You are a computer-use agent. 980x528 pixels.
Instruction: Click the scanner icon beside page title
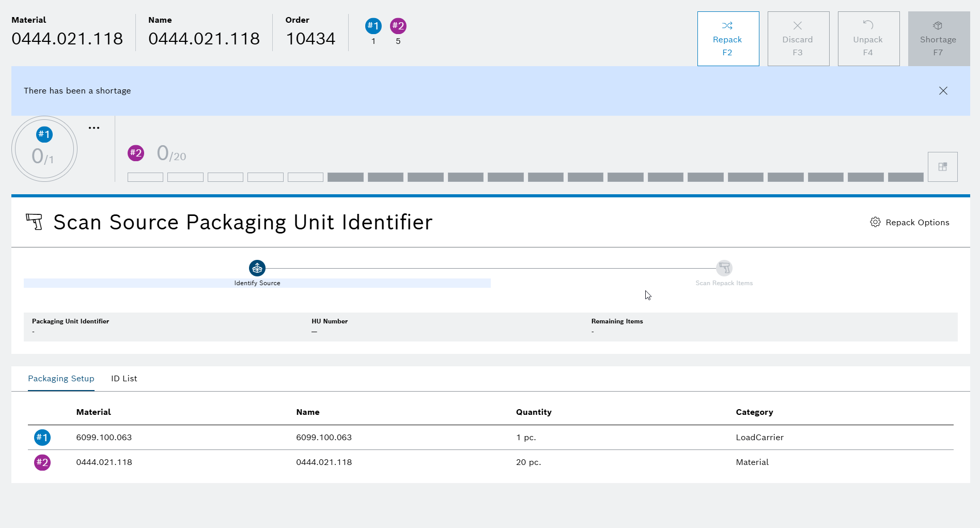(x=35, y=222)
